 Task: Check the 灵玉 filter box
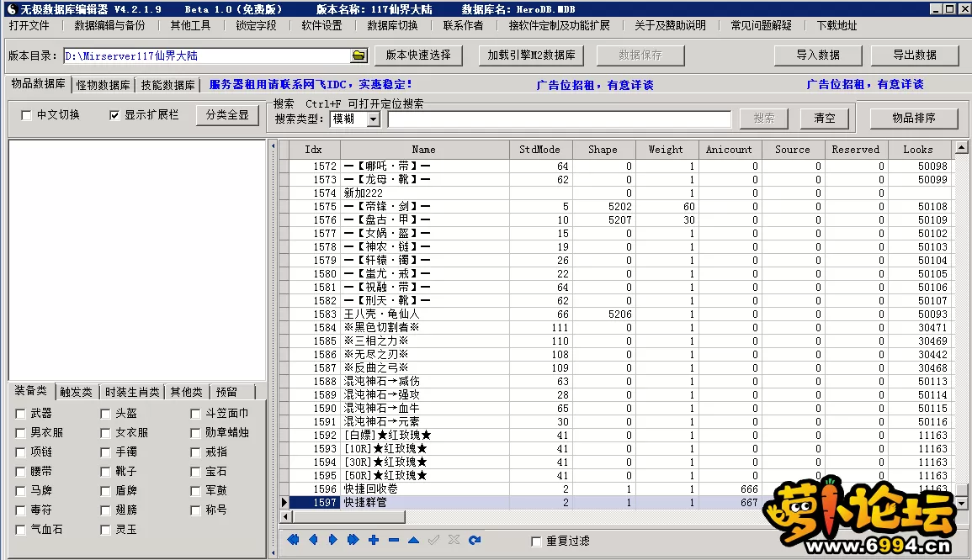[105, 530]
